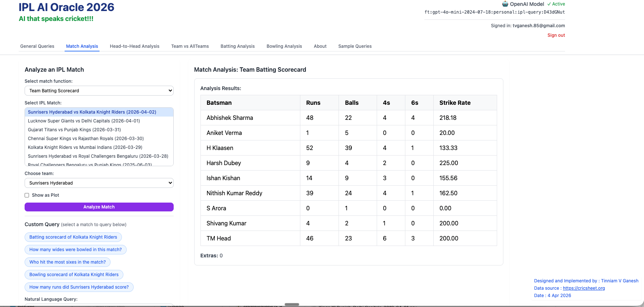Open the Select match function dropdown
Viewport: 644px width, 307px height.
coord(99,91)
